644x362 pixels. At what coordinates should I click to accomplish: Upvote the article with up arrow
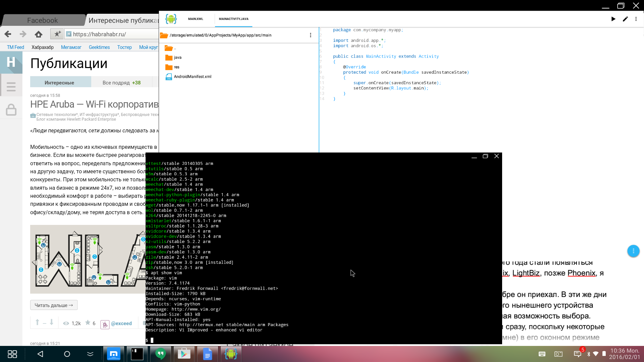[x=37, y=322]
